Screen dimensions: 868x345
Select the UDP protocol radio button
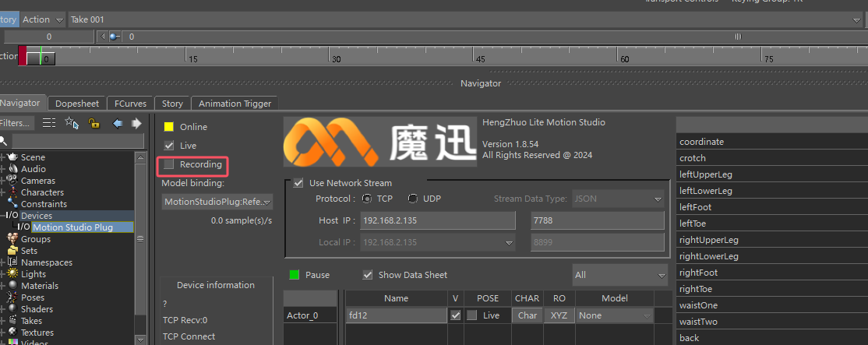tap(413, 199)
